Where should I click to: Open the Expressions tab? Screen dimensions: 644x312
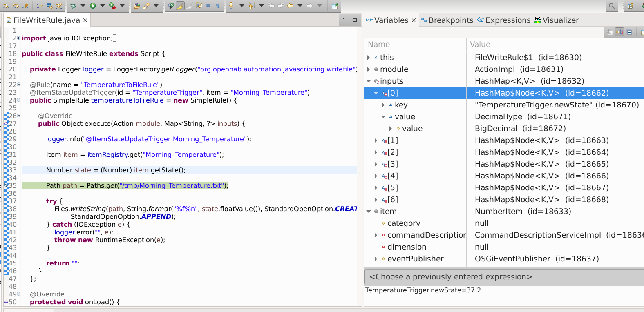click(508, 20)
